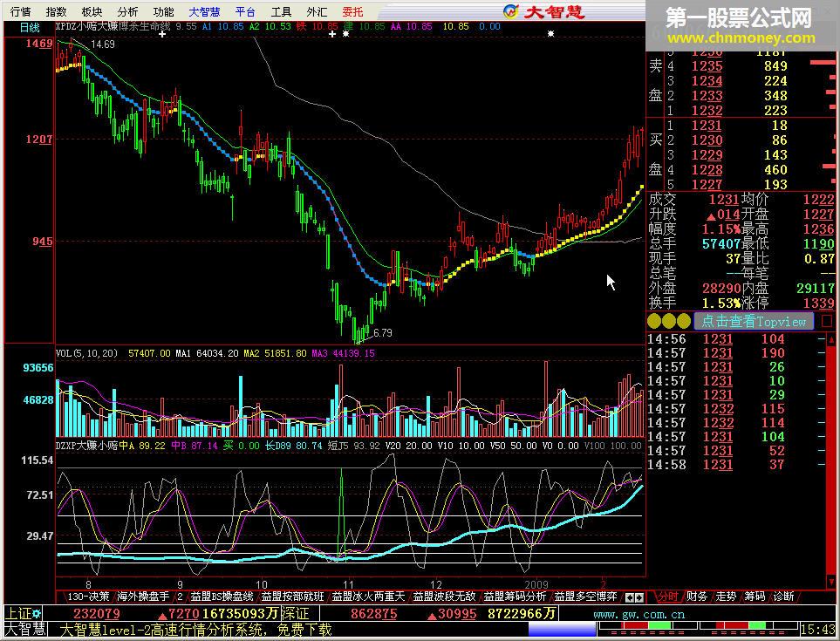840x641 pixels.
Task: Click buy level 1 price 1231
Action: point(707,126)
